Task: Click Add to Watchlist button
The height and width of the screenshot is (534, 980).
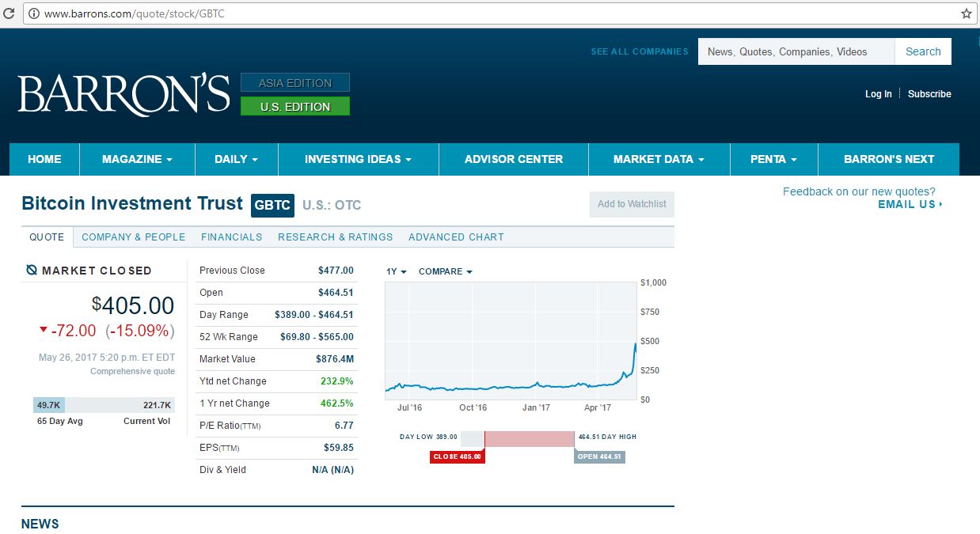Action: (632, 204)
